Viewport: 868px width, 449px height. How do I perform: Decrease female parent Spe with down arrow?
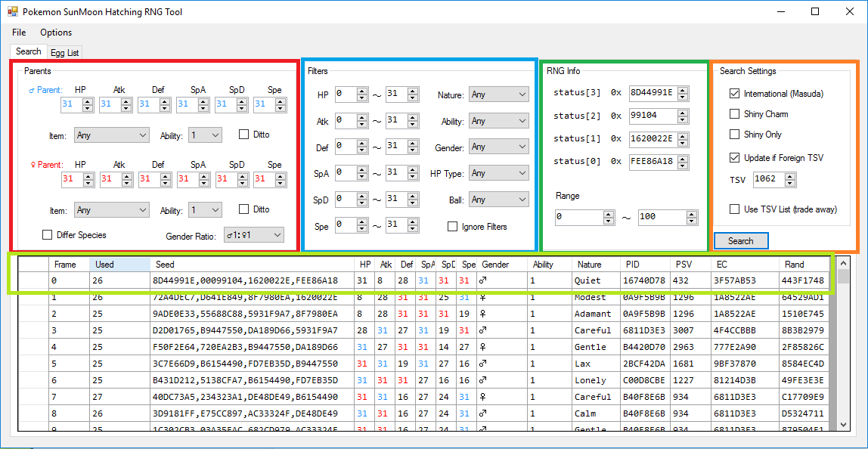(281, 183)
